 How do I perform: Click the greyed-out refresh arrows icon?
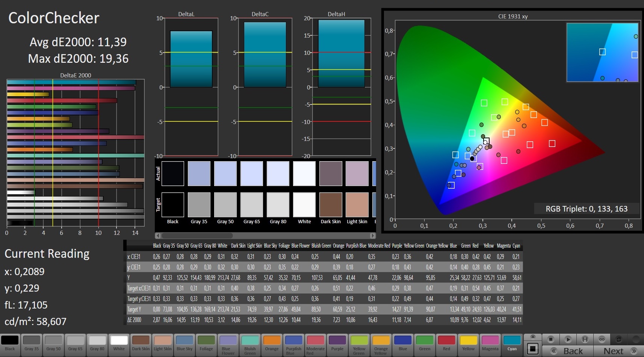tap(619, 339)
